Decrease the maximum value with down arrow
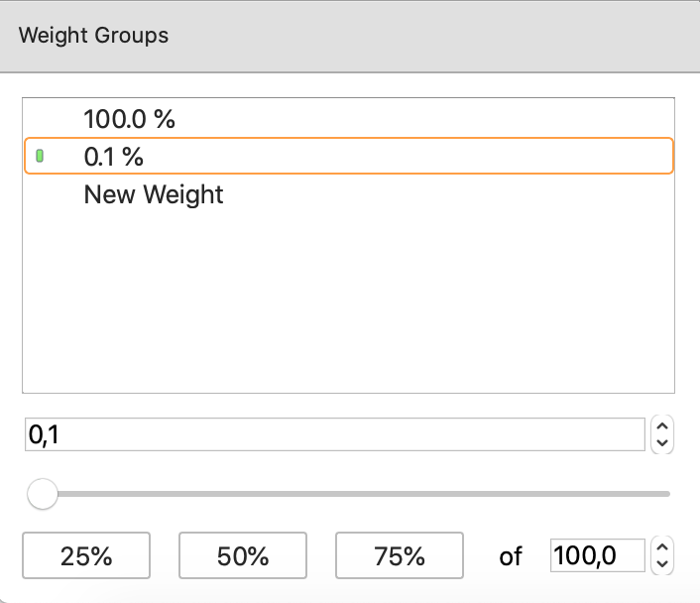700x603 pixels. click(x=663, y=563)
